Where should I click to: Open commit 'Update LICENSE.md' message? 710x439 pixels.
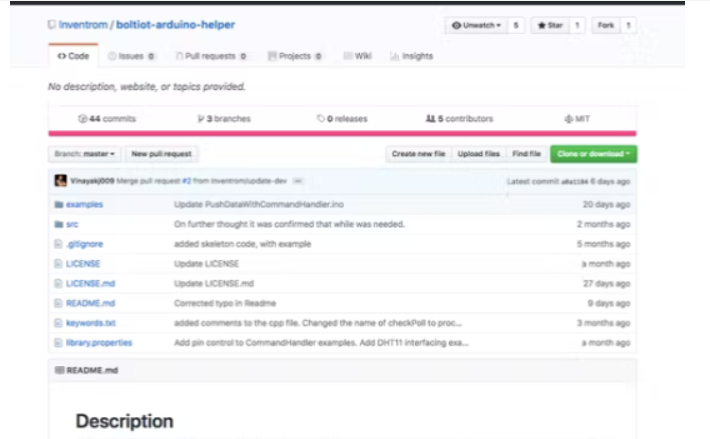tap(214, 283)
